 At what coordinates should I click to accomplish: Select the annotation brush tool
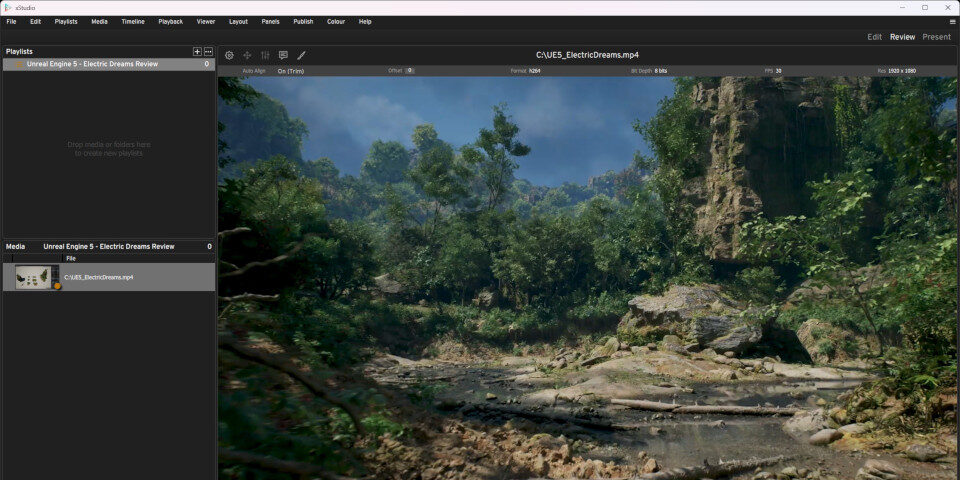(301, 56)
